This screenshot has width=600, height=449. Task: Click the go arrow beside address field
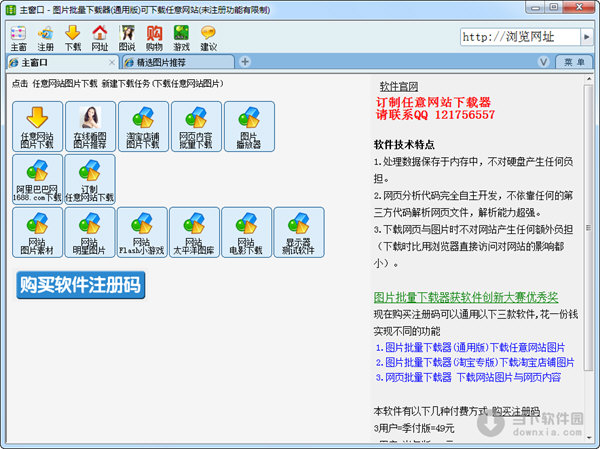pyautogui.click(x=586, y=37)
